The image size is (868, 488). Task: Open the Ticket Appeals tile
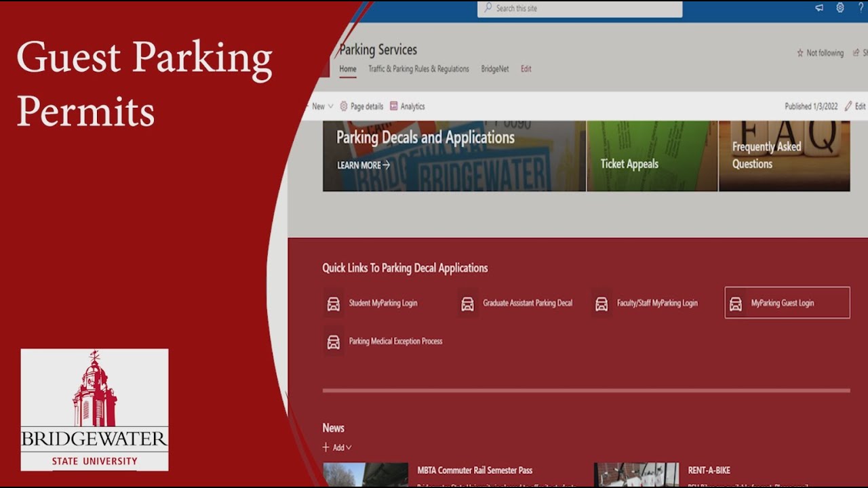[x=652, y=156]
